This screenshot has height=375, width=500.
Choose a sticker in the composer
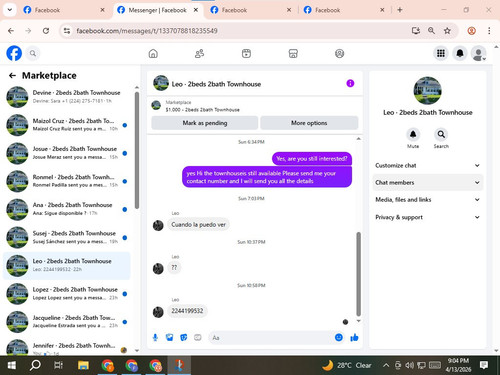pos(184,338)
